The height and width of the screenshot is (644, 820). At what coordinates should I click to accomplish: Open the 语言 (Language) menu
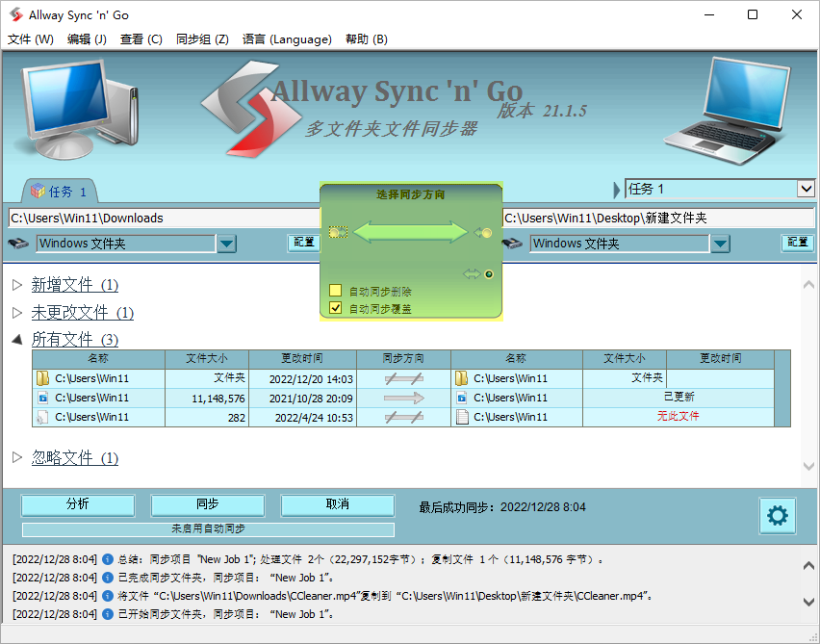click(x=287, y=39)
